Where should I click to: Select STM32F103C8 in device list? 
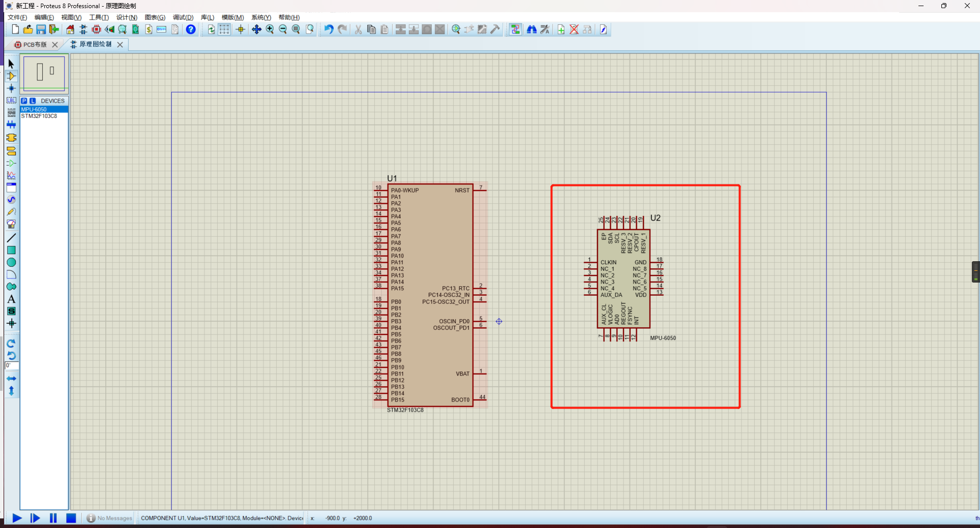pos(44,116)
